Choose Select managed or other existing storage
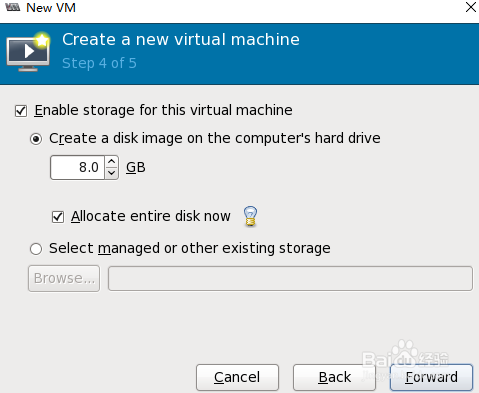 pos(36,249)
